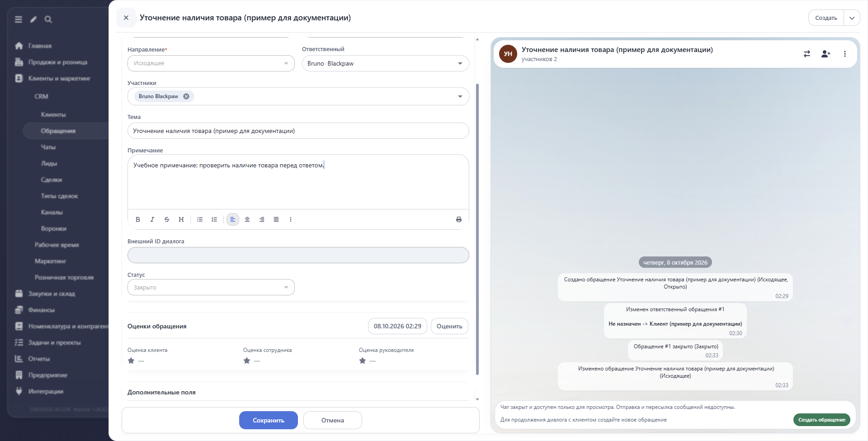Align note text left

[x=233, y=219]
